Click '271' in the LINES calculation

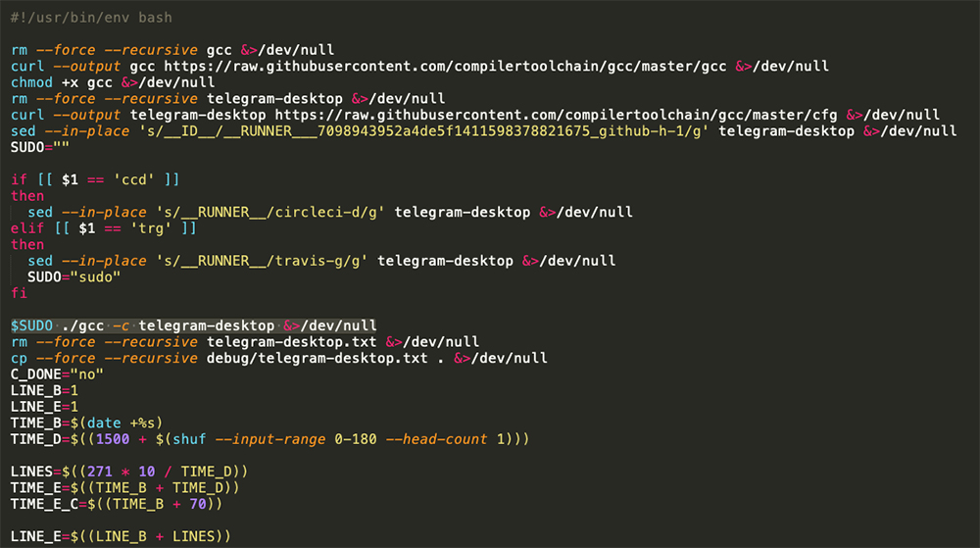point(99,473)
